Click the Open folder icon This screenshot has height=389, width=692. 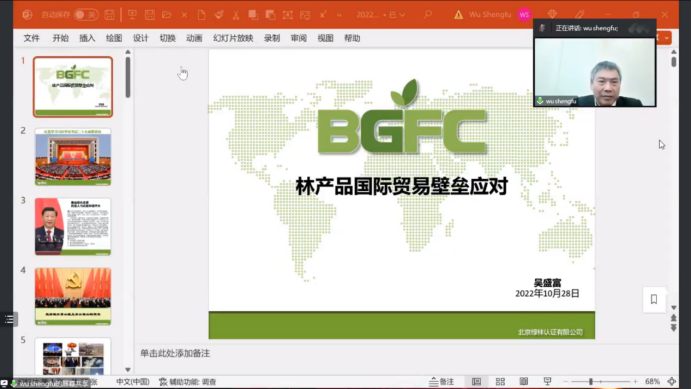(x=167, y=15)
